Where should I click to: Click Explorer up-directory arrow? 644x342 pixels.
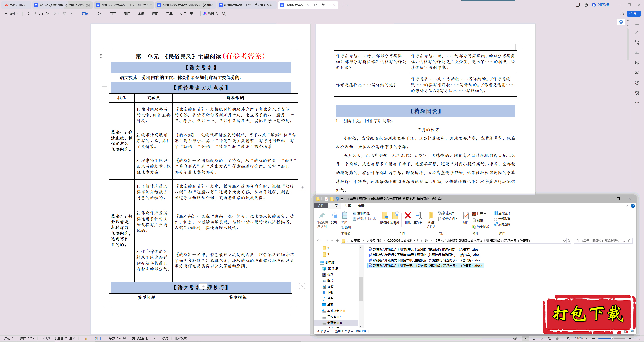click(x=337, y=241)
